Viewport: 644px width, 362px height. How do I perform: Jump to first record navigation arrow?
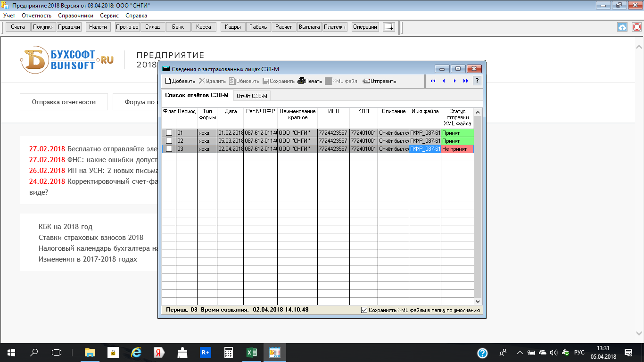pos(433,81)
